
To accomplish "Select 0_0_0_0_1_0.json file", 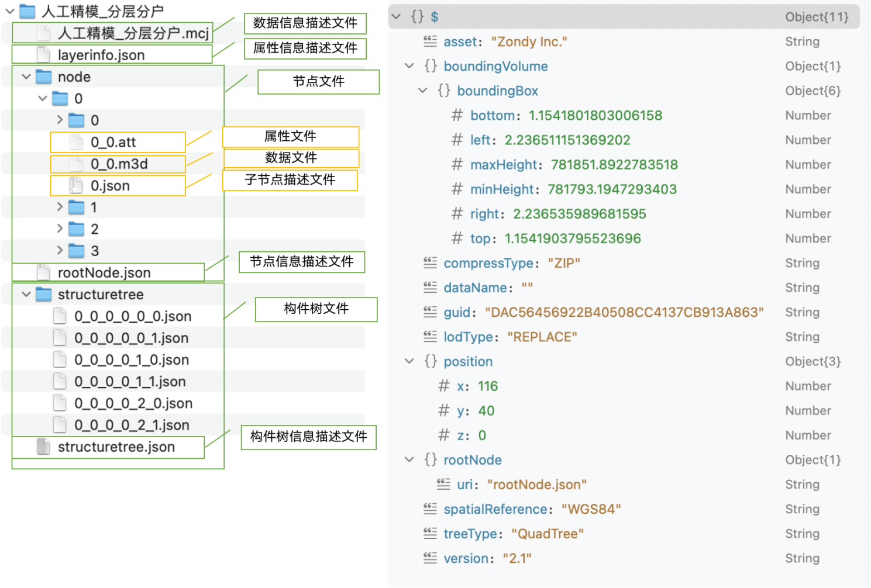I will [x=132, y=360].
